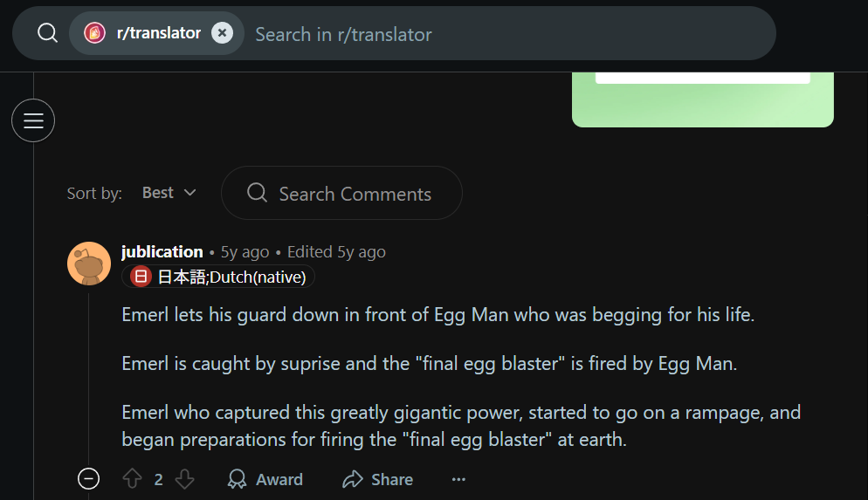Collapse jublication's comment thread

pyautogui.click(x=88, y=479)
